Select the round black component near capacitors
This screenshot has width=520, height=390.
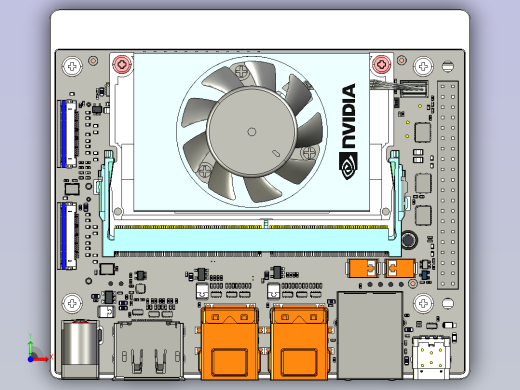click(x=409, y=240)
